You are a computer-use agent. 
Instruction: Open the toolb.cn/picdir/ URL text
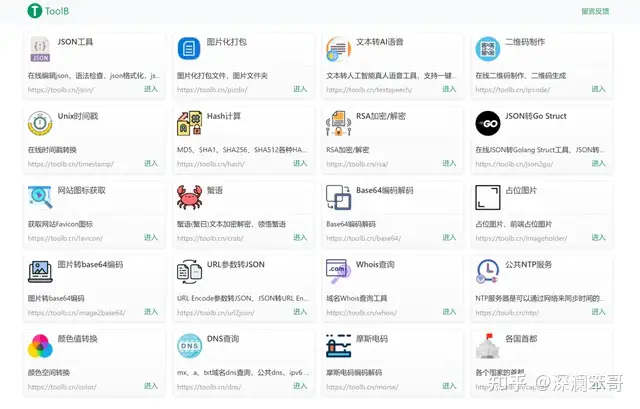(x=212, y=90)
